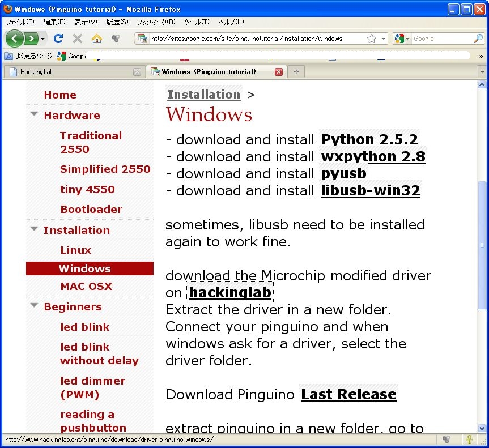Open the よく見るページ bookmarks folder
This screenshot has width=489, height=448.
pos(28,56)
